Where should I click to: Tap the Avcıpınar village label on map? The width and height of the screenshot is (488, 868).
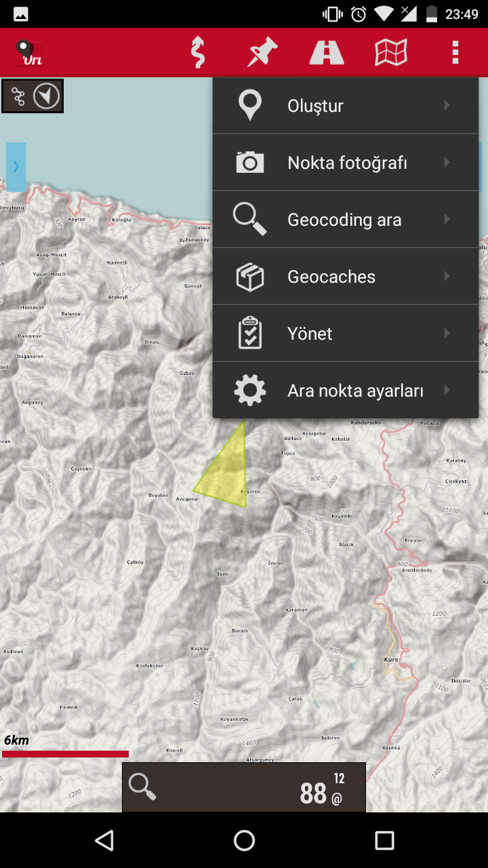tap(186, 499)
